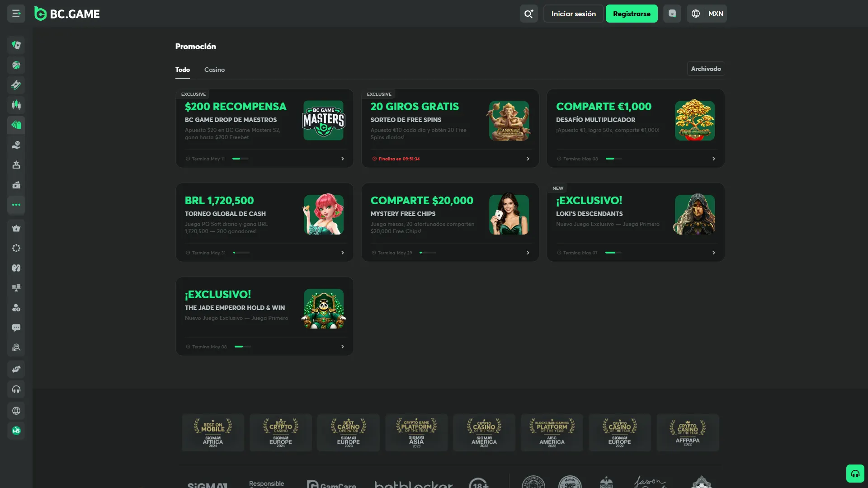
Task: Click the BC.GAME logo
Action: point(67,14)
